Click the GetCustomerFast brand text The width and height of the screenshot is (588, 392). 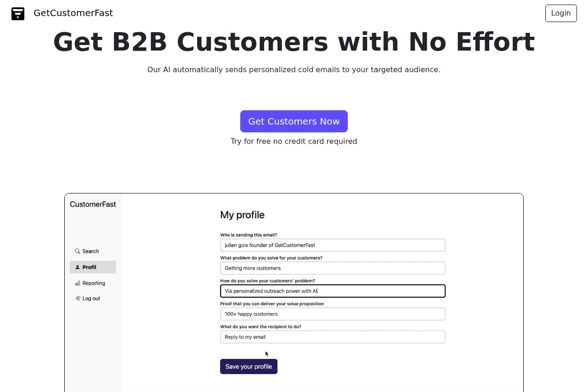pyautogui.click(x=73, y=13)
